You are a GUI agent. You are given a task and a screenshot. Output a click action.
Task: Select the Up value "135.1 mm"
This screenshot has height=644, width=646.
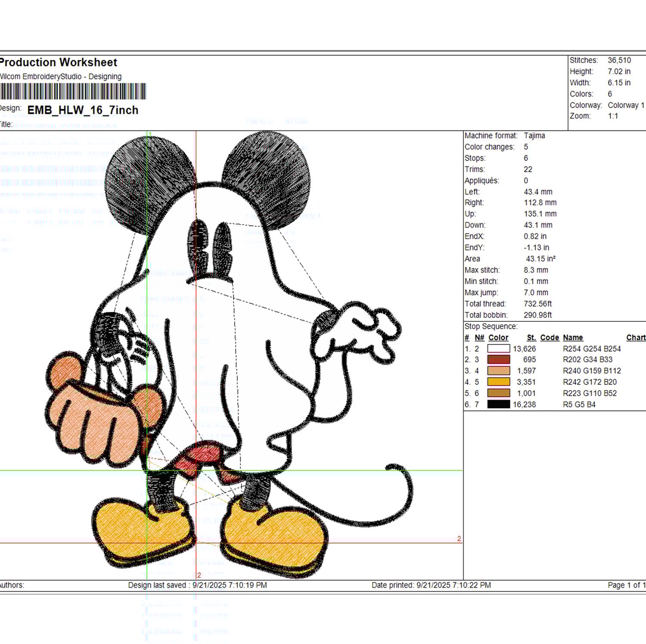(540, 214)
